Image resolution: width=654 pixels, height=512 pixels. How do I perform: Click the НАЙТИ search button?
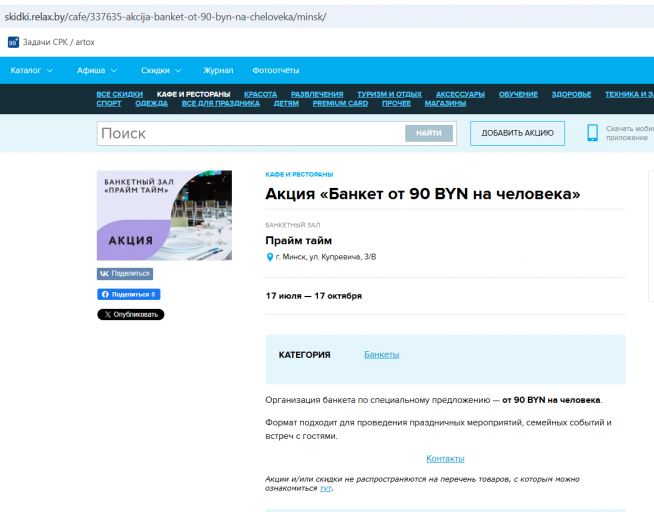point(429,133)
